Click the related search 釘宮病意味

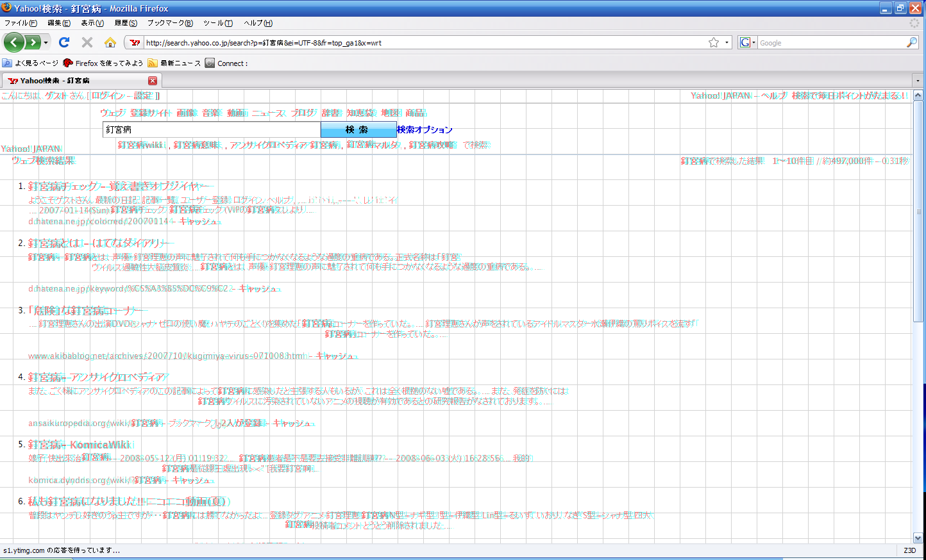(196, 145)
